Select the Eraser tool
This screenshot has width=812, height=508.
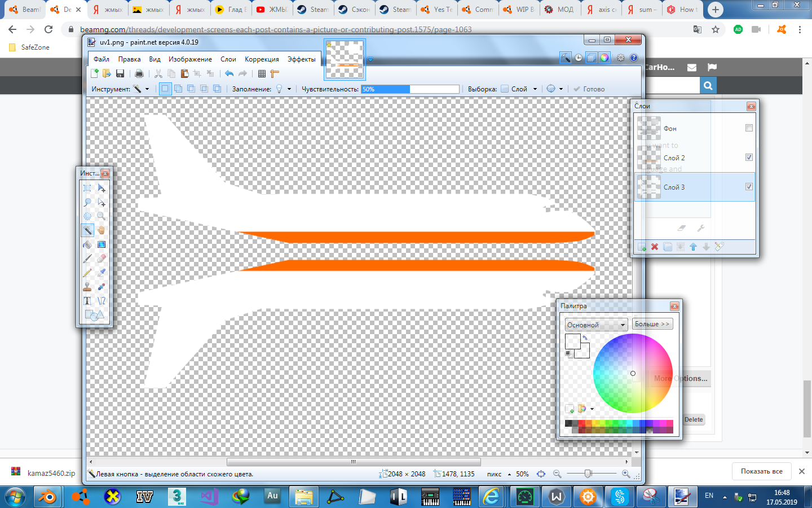[101, 259]
